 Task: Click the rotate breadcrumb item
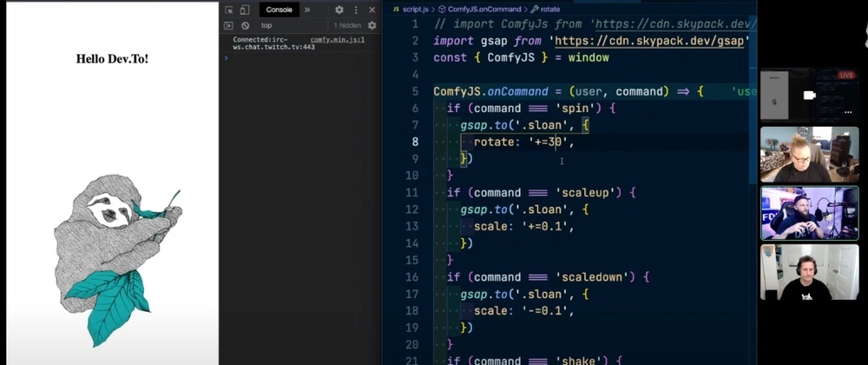coord(549,9)
